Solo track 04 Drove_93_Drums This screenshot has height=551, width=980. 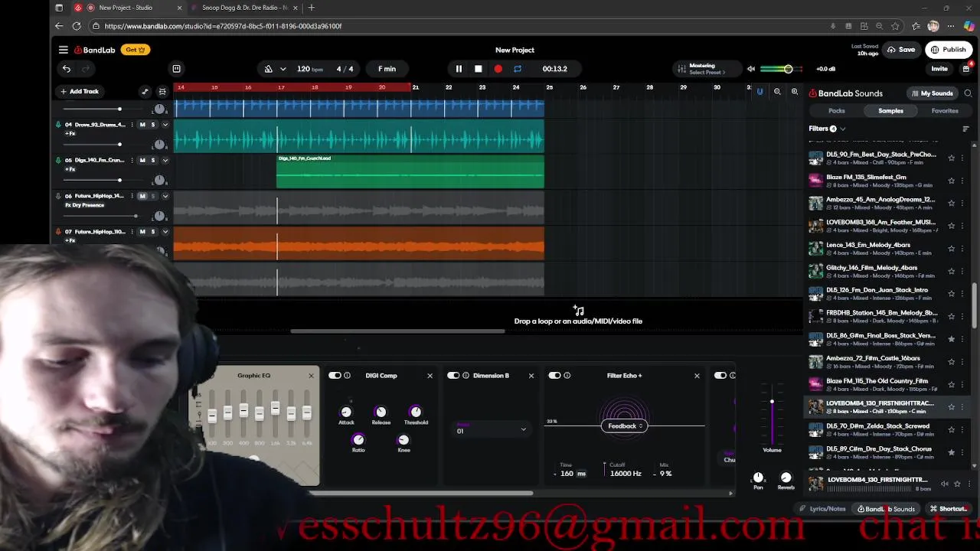[152, 125]
